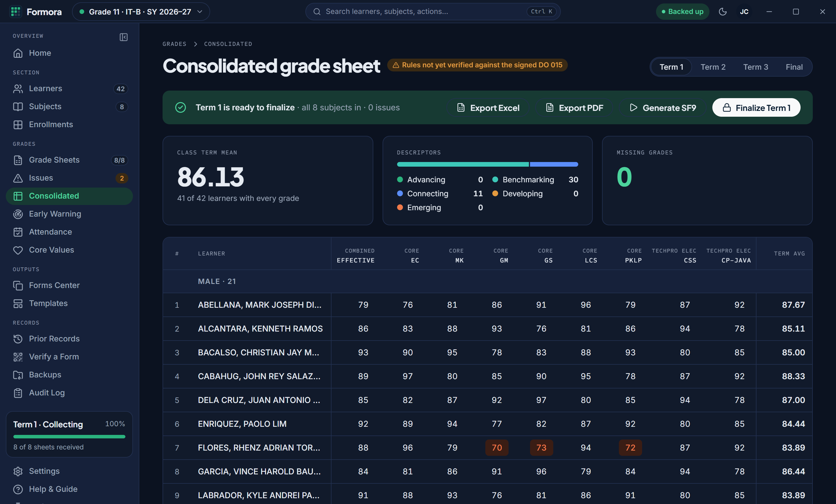Image resolution: width=836 pixels, height=504 pixels.
Task: Click the Rules not yet verified warning
Action: click(478, 65)
